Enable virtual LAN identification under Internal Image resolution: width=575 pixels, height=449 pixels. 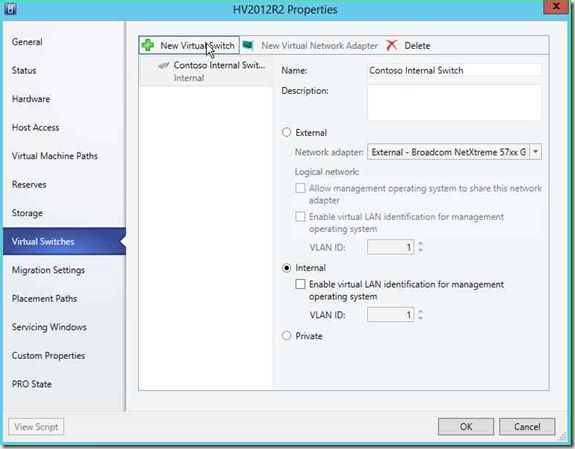tap(300, 284)
